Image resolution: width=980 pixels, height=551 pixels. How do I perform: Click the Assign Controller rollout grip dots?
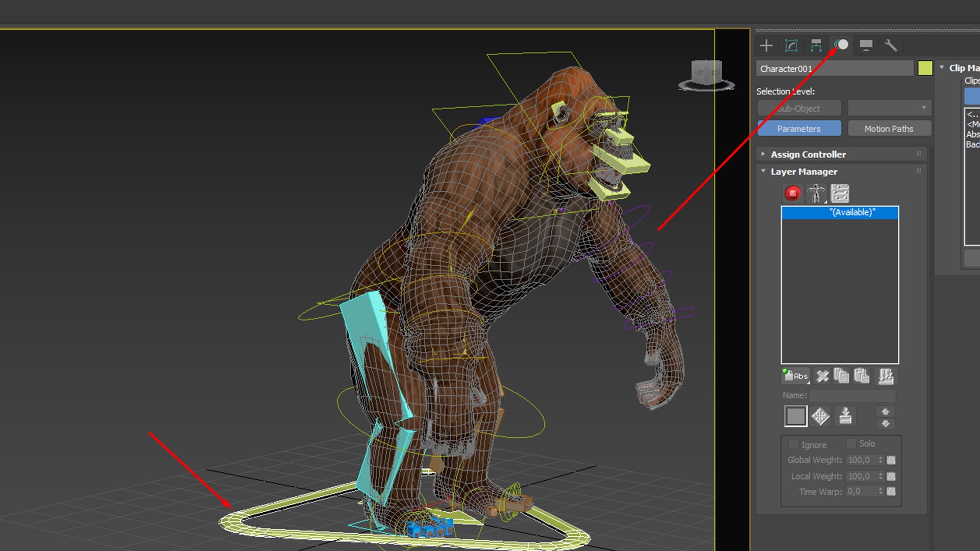(919, 154)
